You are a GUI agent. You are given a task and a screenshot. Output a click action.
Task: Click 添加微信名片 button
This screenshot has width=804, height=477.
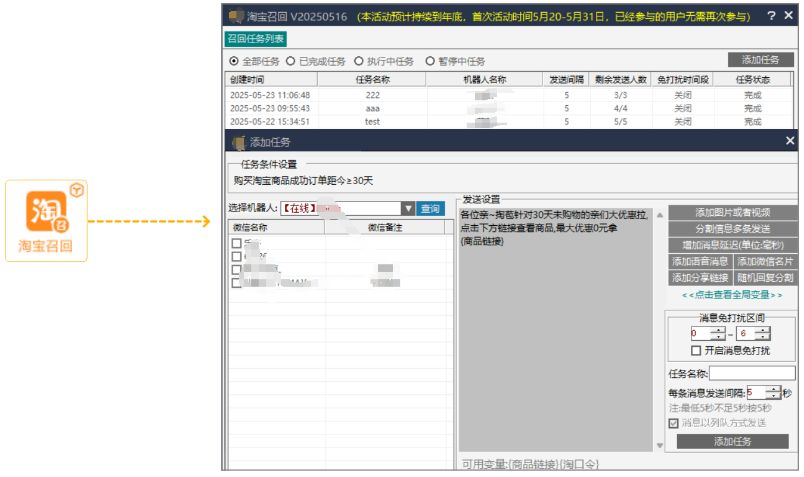pyautogui.click(x=765, y=262)
